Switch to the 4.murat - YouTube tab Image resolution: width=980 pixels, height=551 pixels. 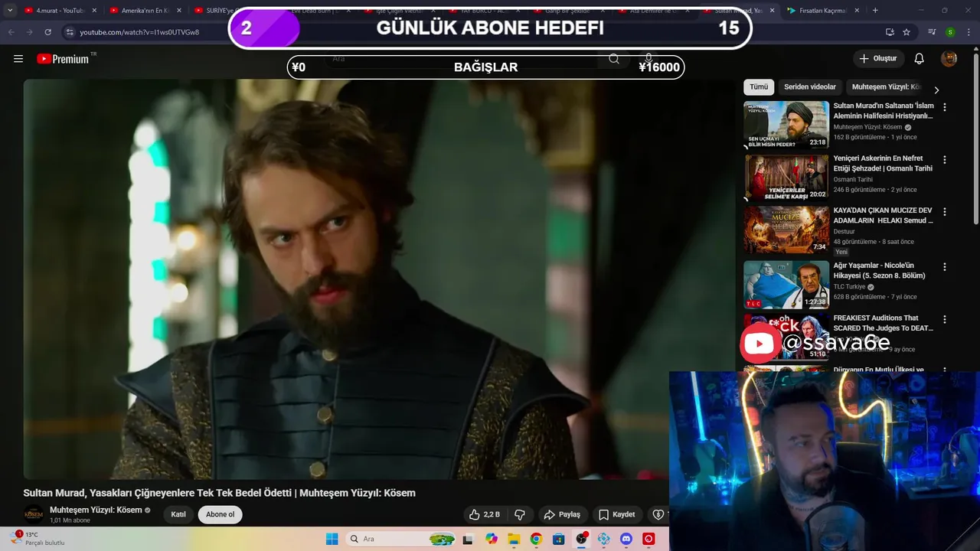tap(60, 11)
